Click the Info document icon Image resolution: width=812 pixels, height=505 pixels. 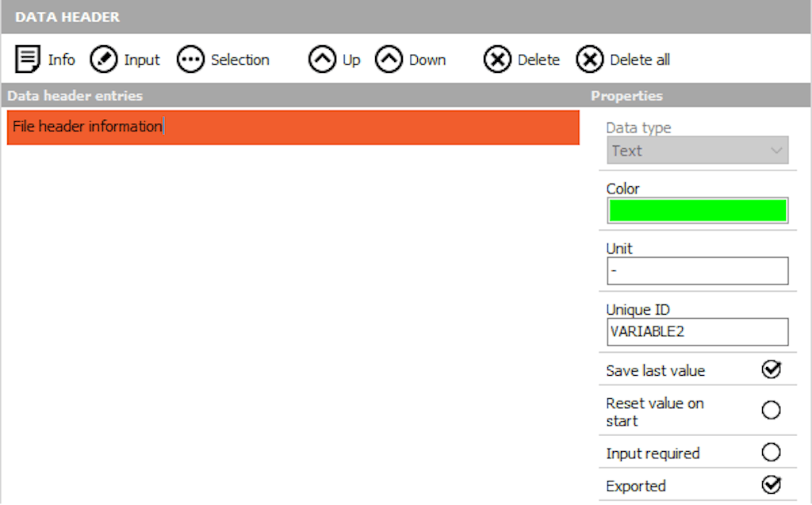click(x=28, y=59)
